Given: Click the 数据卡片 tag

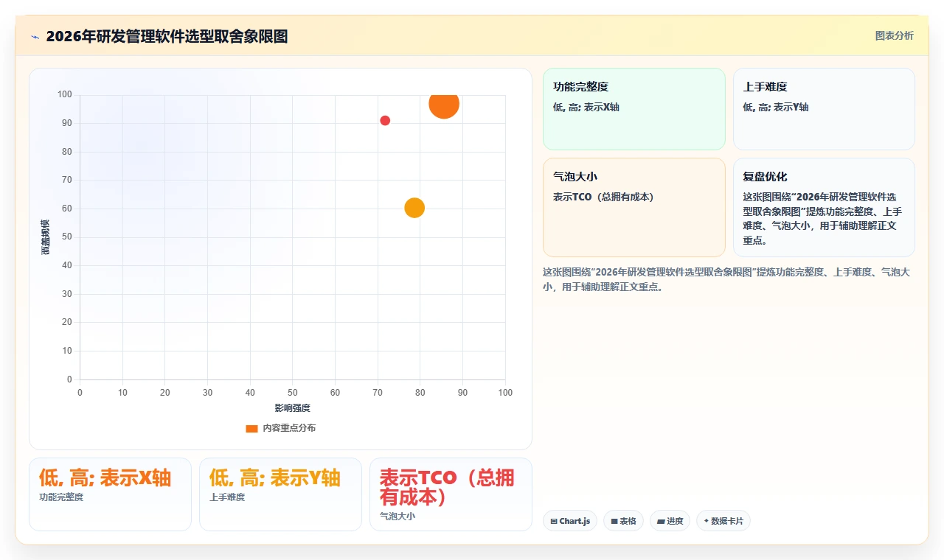Looking at the screenshot, I should pos(723,521).
